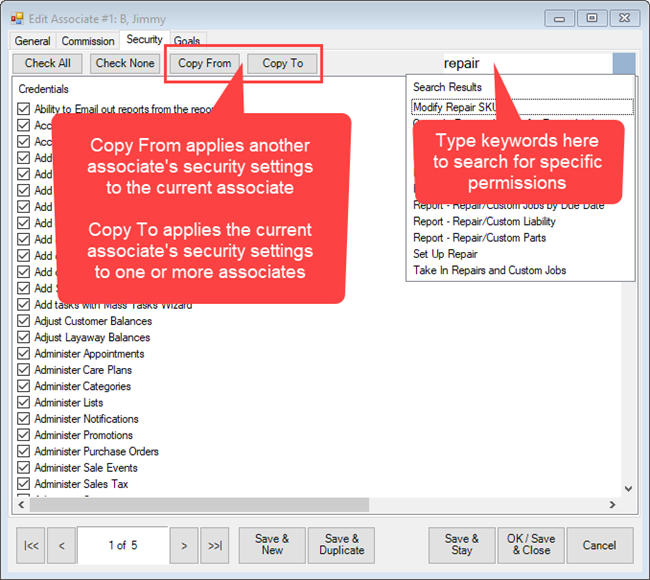Image resolution: width=650 pixels, height=580 pixels.
Task: Jump to the last associate record
Action: (x=215, y=545)
